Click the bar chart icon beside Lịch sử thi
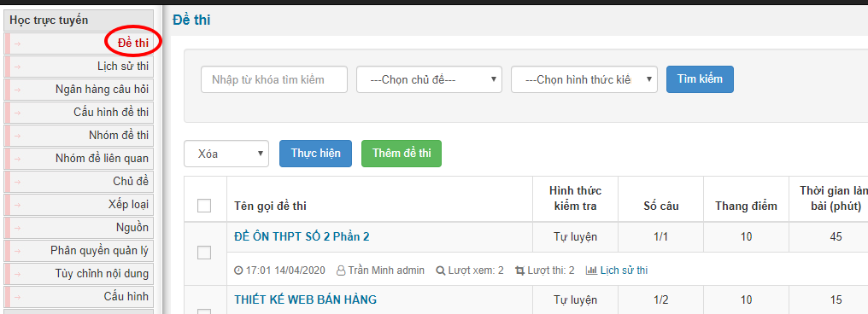868x314 pixels. coord(591,270)
